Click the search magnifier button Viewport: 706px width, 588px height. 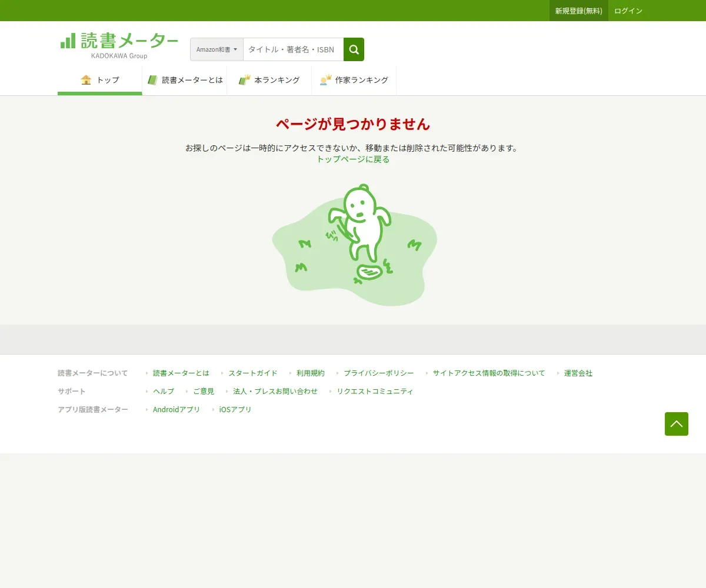tap(354, 49)
